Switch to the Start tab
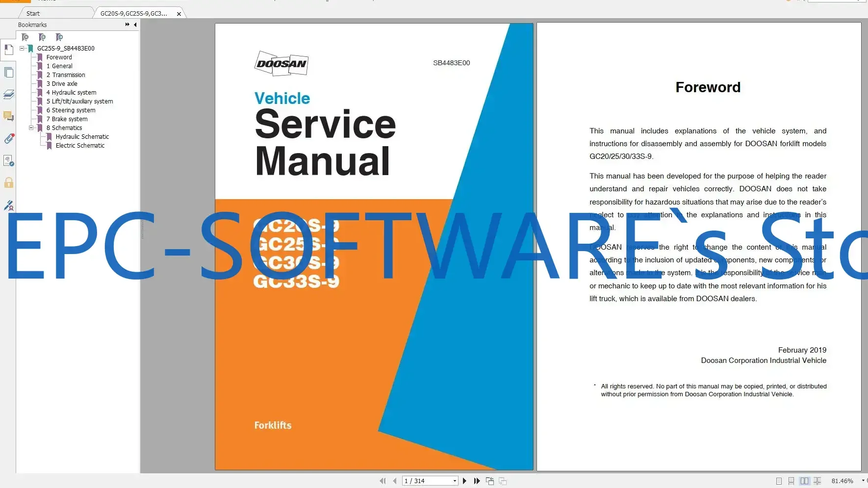 33,13
